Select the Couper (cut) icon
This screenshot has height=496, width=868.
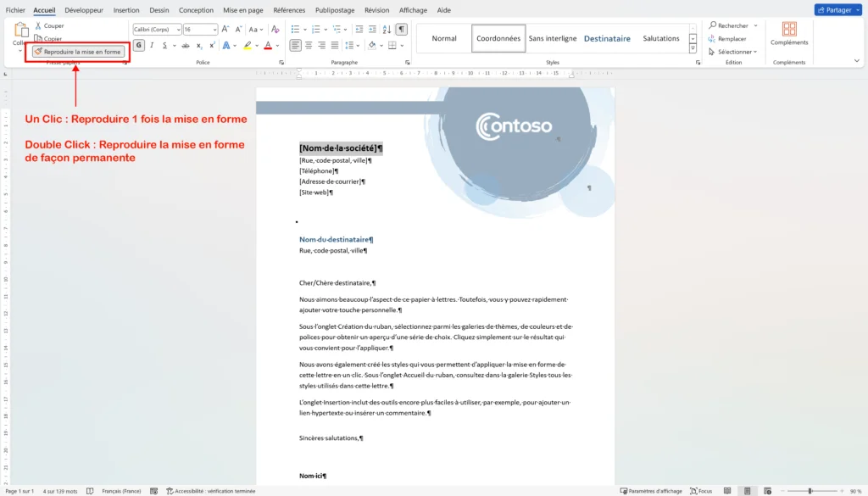tap(40, 25)
